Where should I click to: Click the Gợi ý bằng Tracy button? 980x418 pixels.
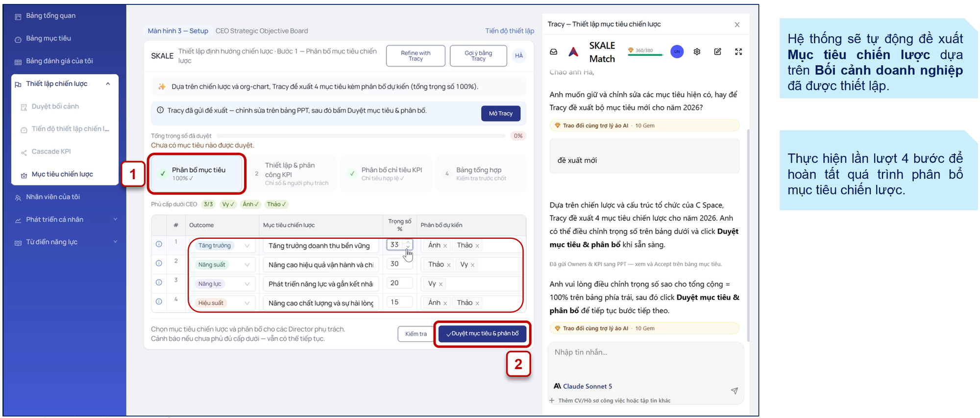478,56
